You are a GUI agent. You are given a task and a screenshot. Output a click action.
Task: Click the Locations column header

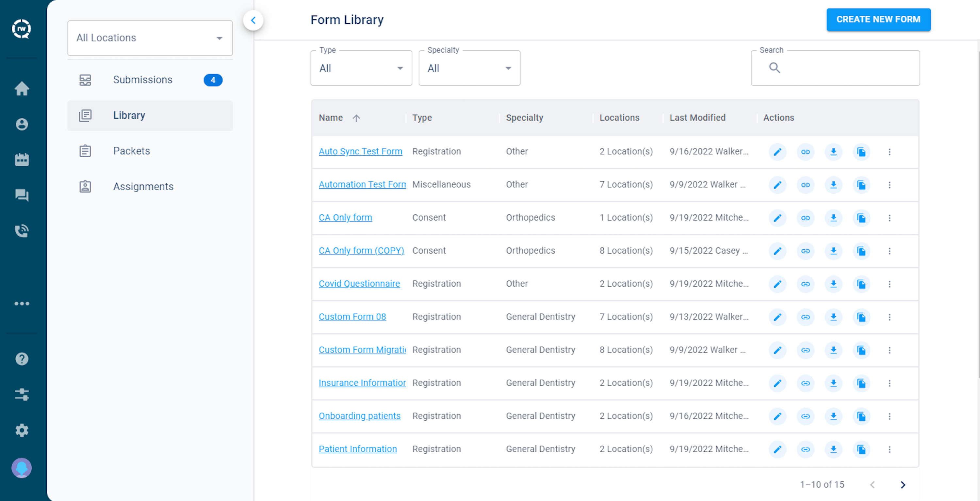click(x=619, y=118)
